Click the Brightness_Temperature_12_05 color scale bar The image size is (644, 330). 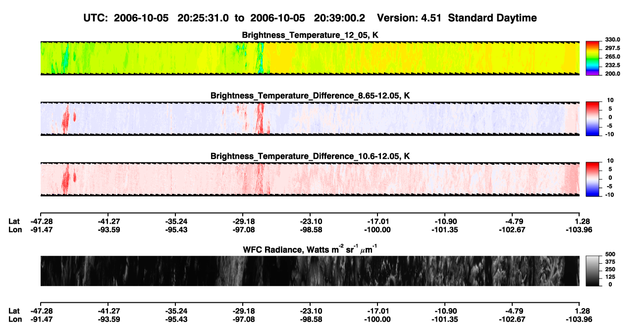point(593,57)
